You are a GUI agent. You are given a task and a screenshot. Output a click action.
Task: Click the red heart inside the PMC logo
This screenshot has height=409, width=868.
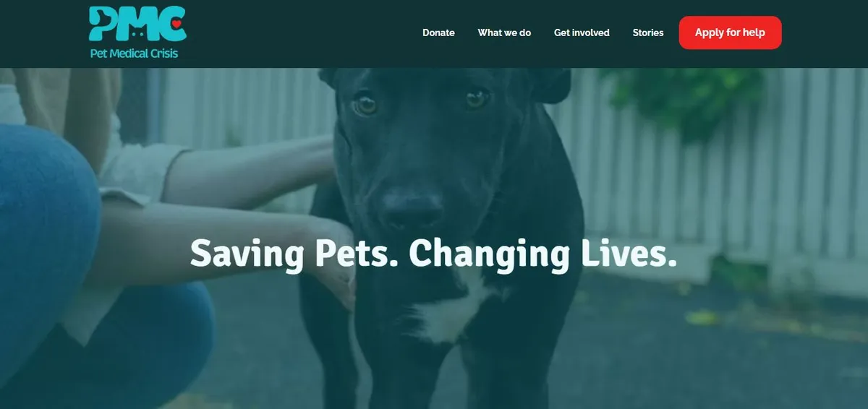click(176, 24)
